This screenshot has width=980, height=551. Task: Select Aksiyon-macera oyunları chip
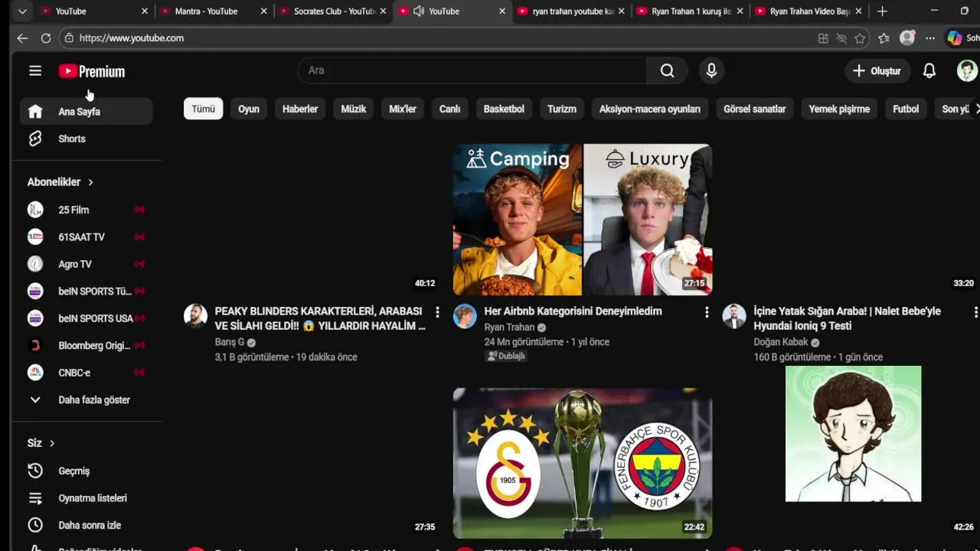(650, 109)
